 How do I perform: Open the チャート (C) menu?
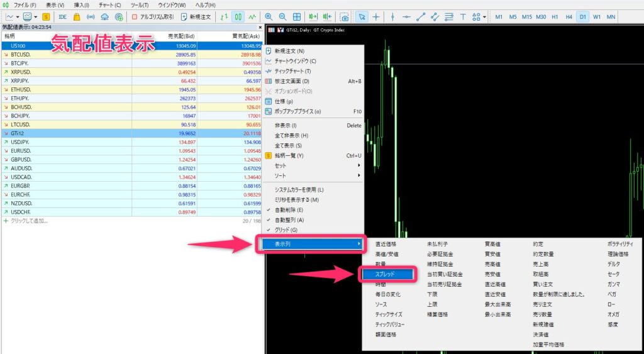pos(110,5)
